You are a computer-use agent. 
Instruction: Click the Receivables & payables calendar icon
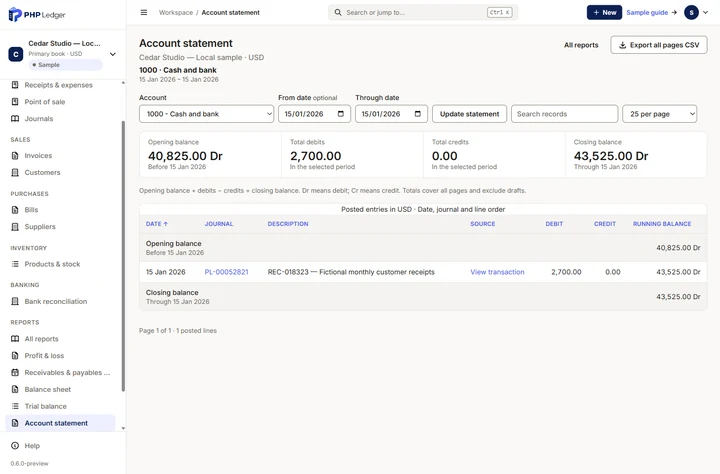point(15,372)
